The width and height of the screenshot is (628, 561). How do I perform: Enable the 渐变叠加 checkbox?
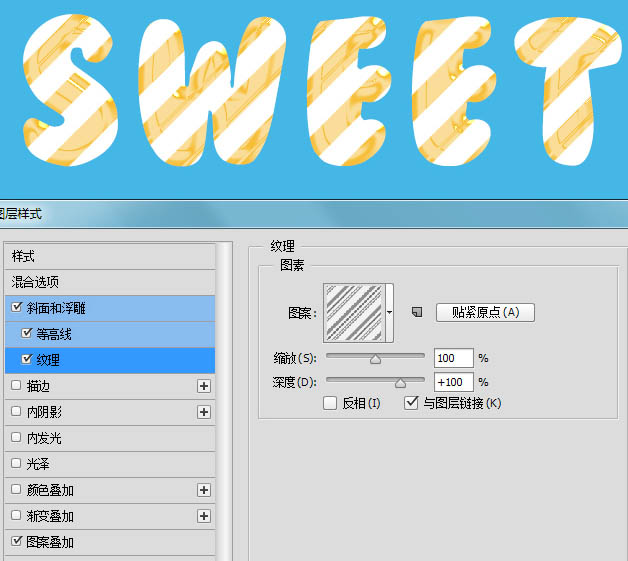[16, 515]
